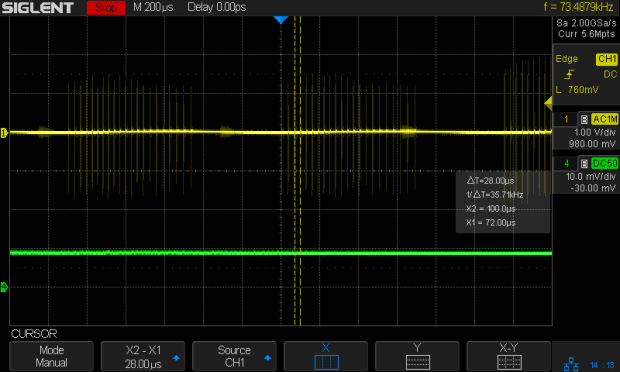Click the channel 4 ground marker
The height and width of the screenshot is (372, 620).
pos(4,287)
